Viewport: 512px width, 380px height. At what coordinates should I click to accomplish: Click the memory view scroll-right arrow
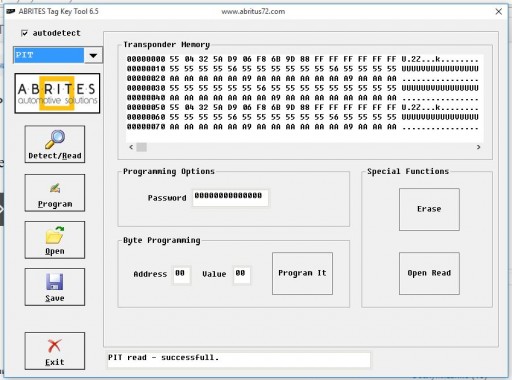click(x=478, y=147)
